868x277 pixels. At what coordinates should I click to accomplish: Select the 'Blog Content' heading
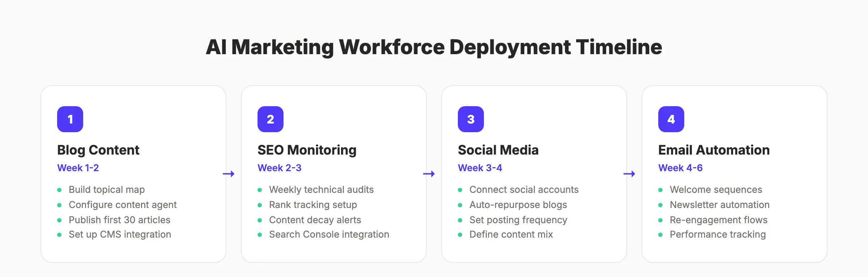click(x=98, y=150)
